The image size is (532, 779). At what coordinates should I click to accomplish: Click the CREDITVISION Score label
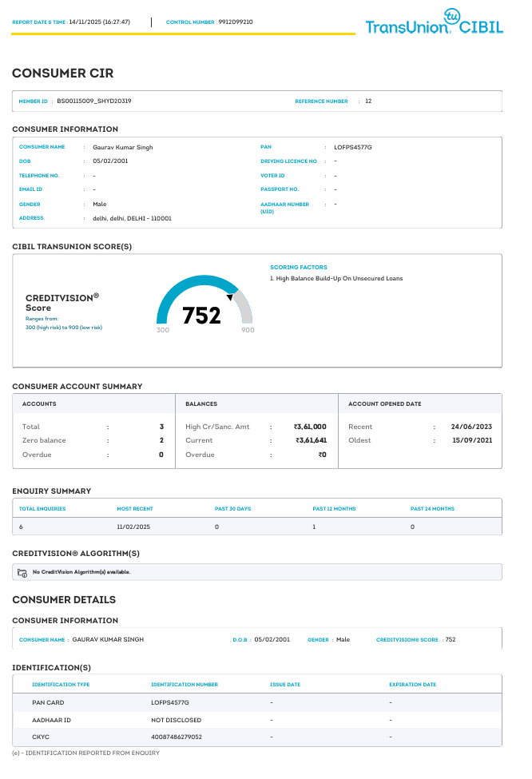tap(62, 303)
